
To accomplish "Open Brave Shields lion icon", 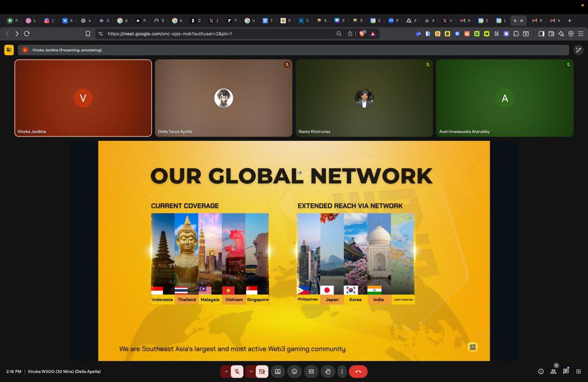I will [x=363, y=34].
